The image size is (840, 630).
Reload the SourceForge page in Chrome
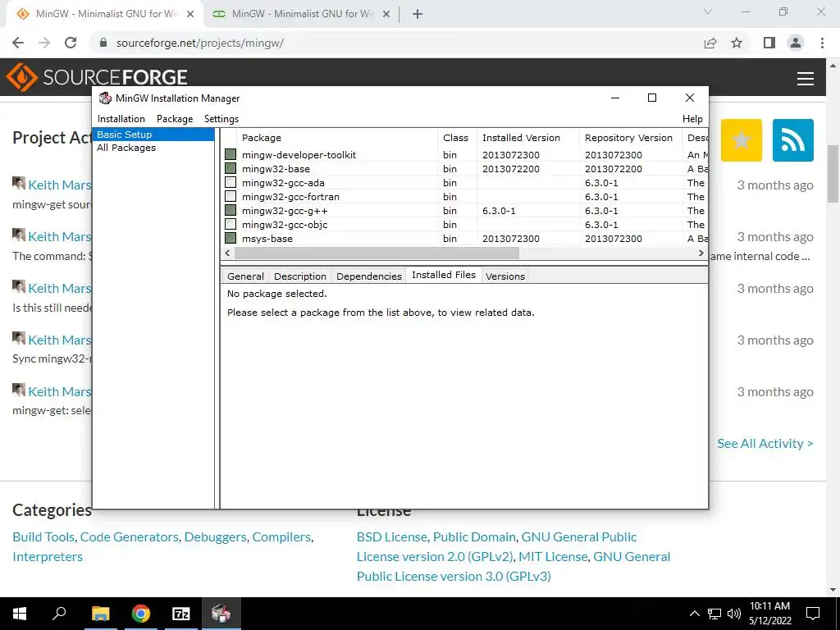pyautogui.click(x=71, y=43)
